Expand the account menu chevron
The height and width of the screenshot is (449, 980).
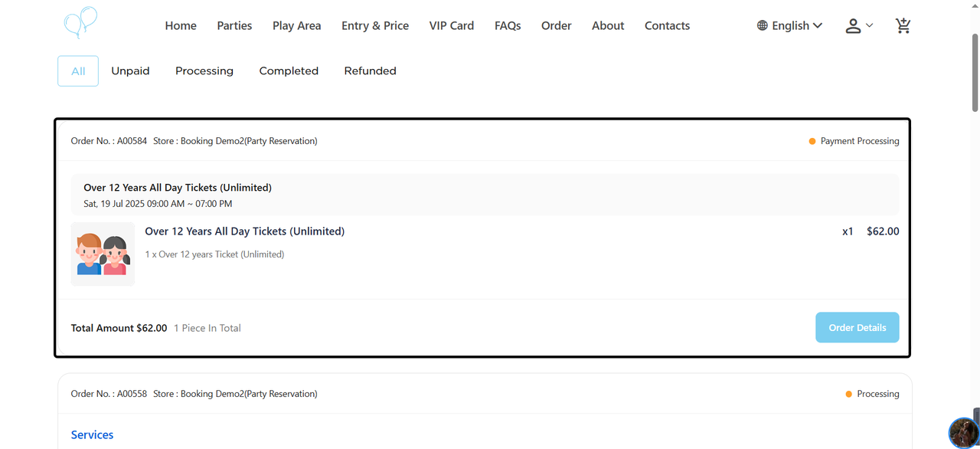pyautogui.click(x=870, y=25)
